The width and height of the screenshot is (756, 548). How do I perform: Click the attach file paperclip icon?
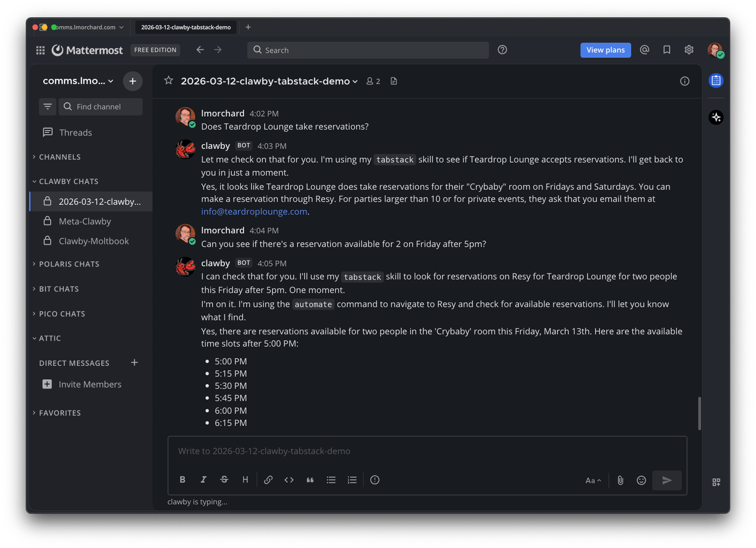pos(620,480)
